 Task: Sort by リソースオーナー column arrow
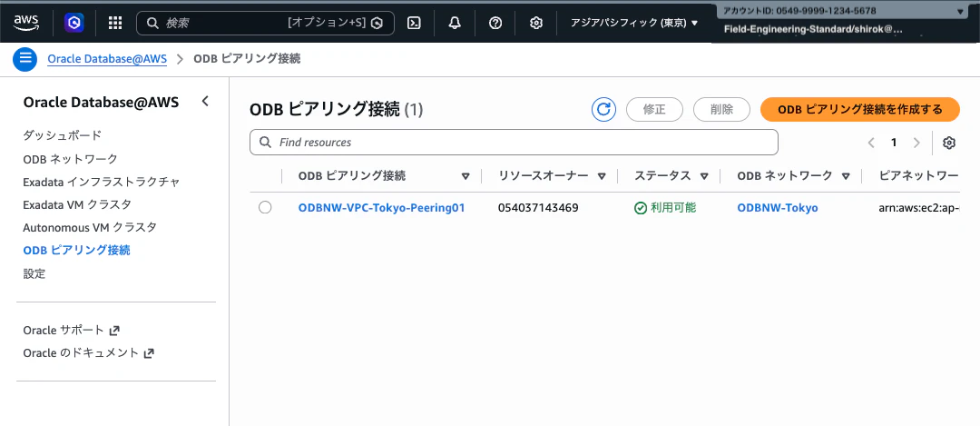pyautogui.click(x=602, y=176)
